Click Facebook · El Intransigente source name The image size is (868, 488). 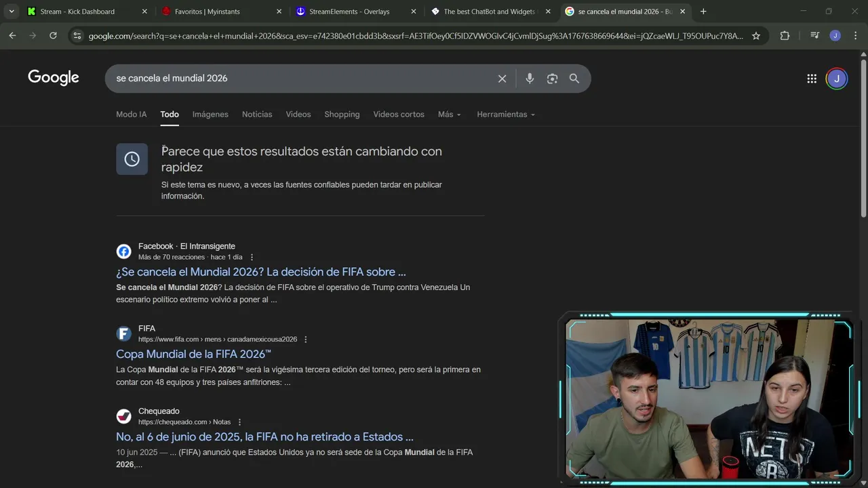[x=186, y=246]
